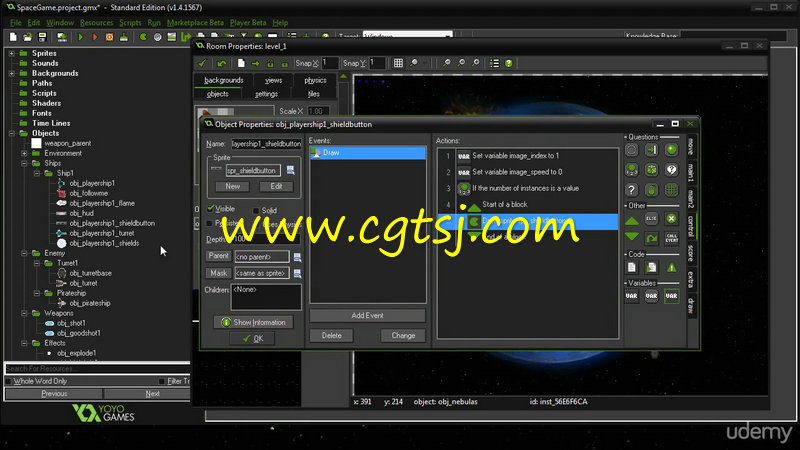This screenshot has width=800, height=450.
Task: Open the parent chooser beside <no parent>
Action: pyautogui.click(x=297, y=257)
